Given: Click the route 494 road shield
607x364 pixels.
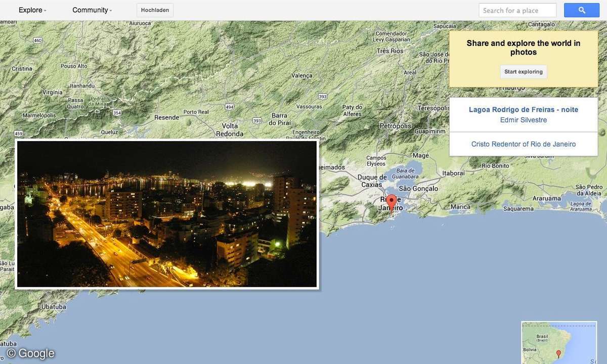Looking at the screenshot, I should pos(230,107).
